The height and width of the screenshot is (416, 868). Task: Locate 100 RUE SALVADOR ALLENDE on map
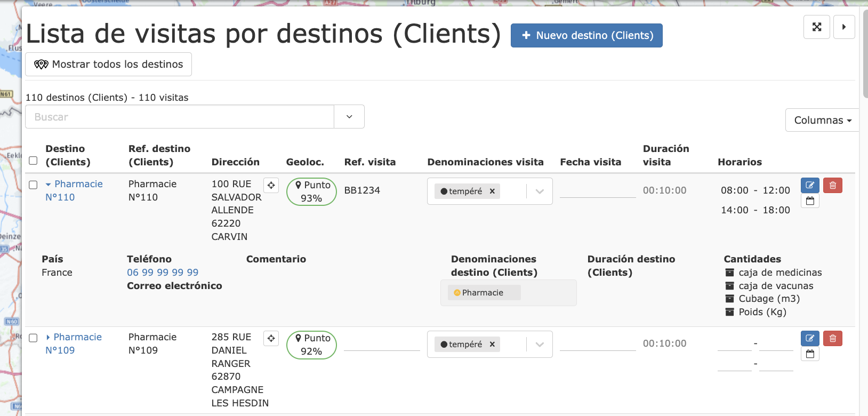point(271,185)
